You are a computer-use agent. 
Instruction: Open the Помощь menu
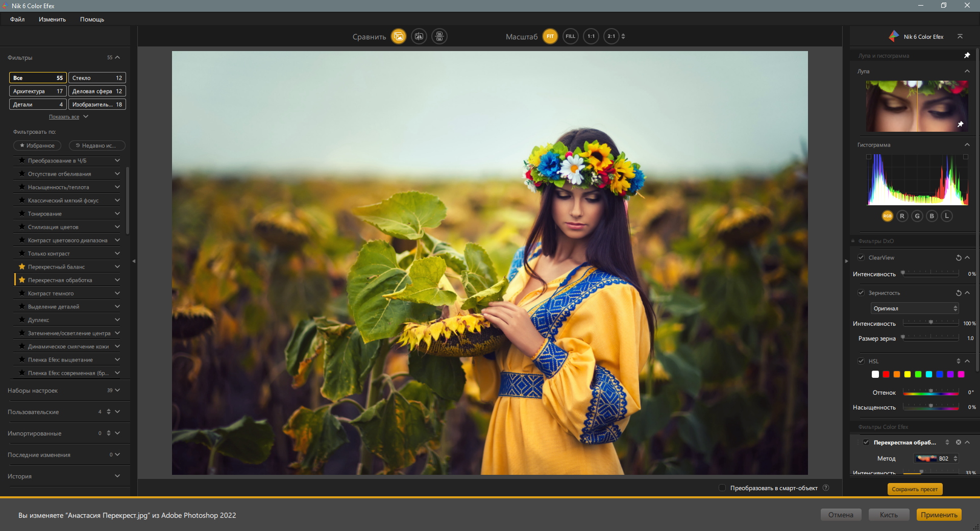(92, 19)
